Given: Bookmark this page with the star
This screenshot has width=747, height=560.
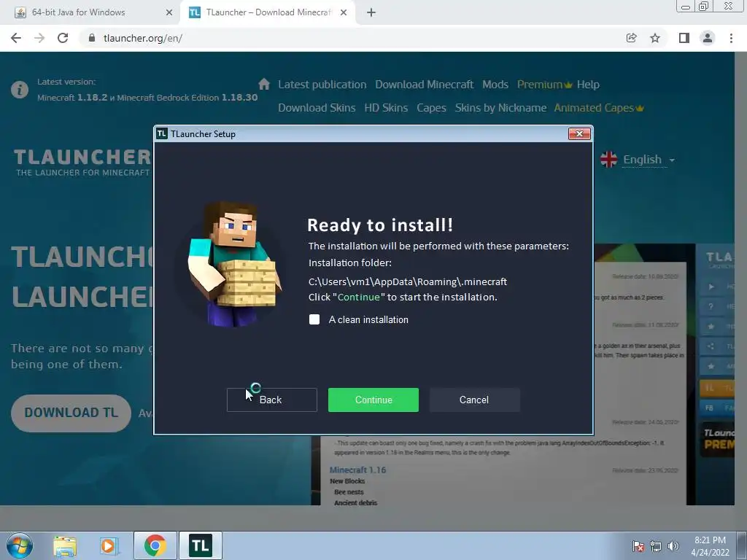Looking at the screenshot, I should tap(655, 38).
